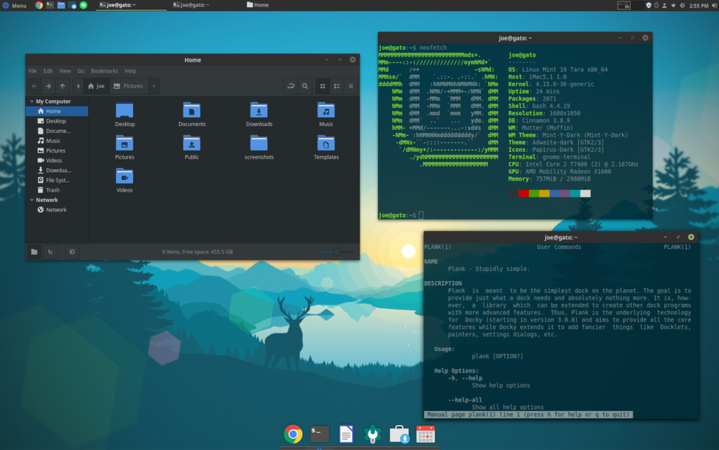Screen dimensions: 719x450
Task: Launch Google Chrome from the dock
Action: click(293, 433)
